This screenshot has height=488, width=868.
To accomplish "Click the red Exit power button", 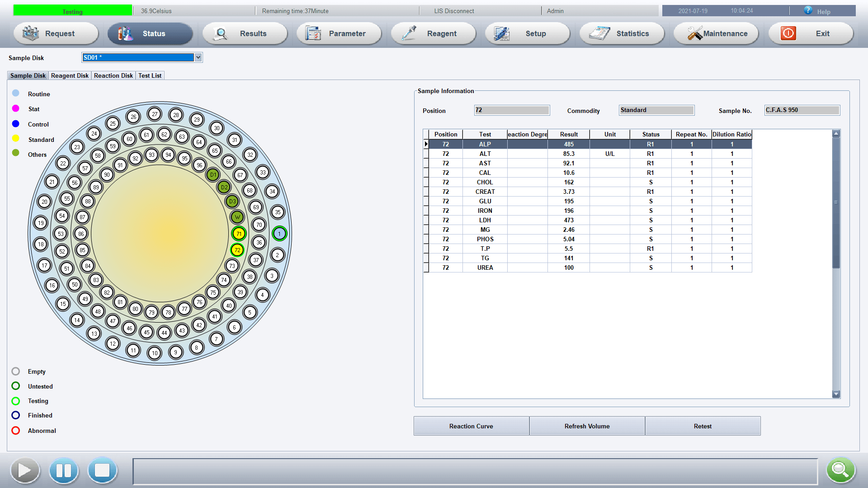I will click(788, 33).
